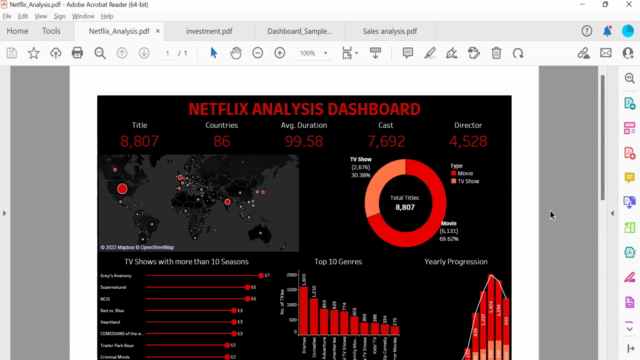Open the Create PDF sidebar tool
Viewport: 640px width, 360px height.
coord(629,153)
